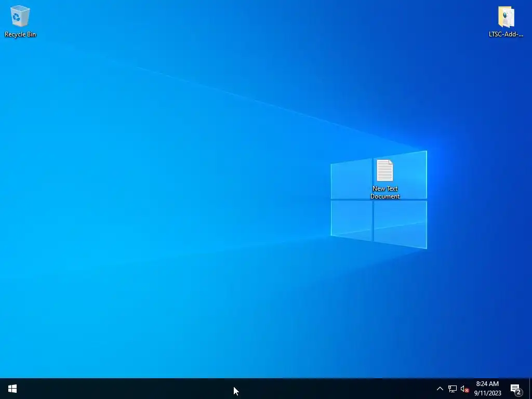This screenshot has width=532, height=399.
Task: Open Action Center notifications icon
Action: tap(516, 389)
